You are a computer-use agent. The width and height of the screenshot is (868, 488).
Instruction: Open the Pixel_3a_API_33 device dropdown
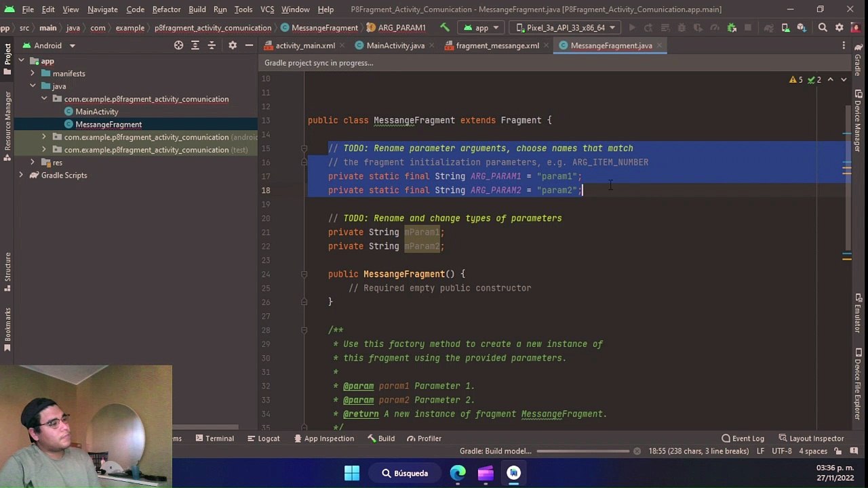click(x=566, y=28)
